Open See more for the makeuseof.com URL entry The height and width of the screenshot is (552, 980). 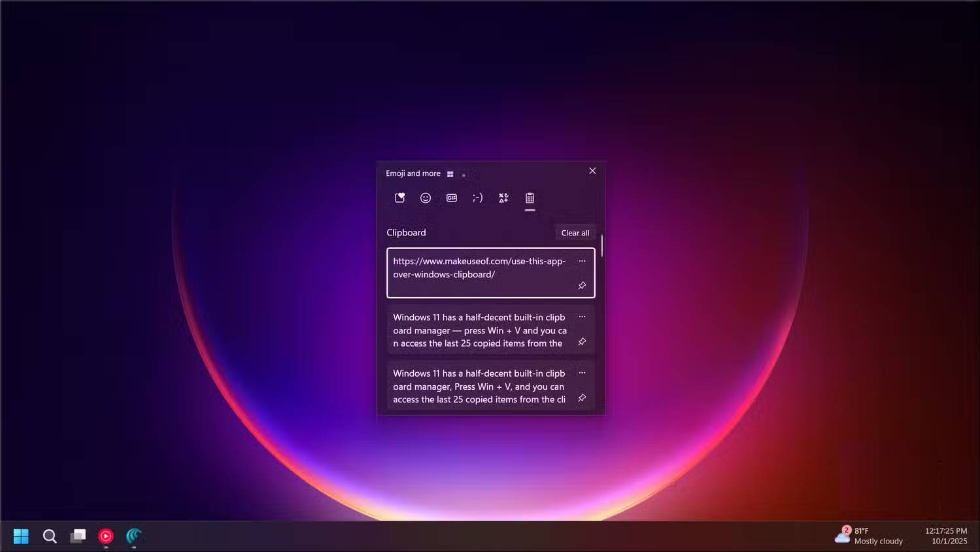tap(582, 261)
